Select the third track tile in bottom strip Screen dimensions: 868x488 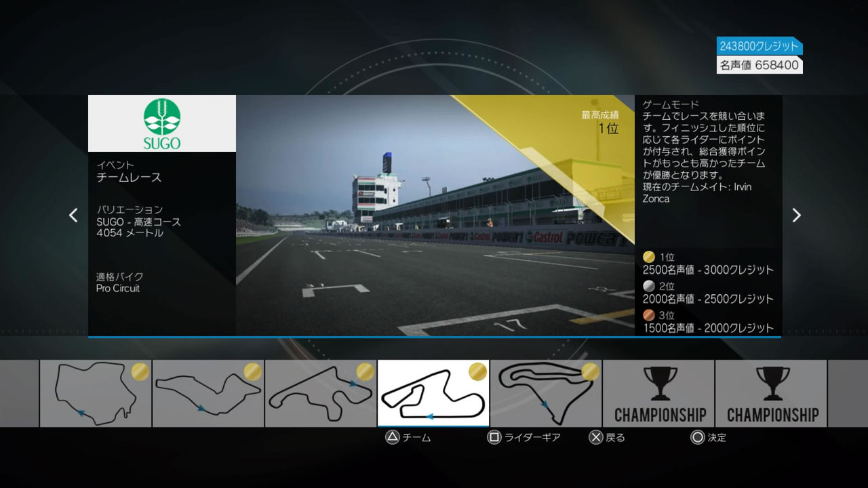321,393
